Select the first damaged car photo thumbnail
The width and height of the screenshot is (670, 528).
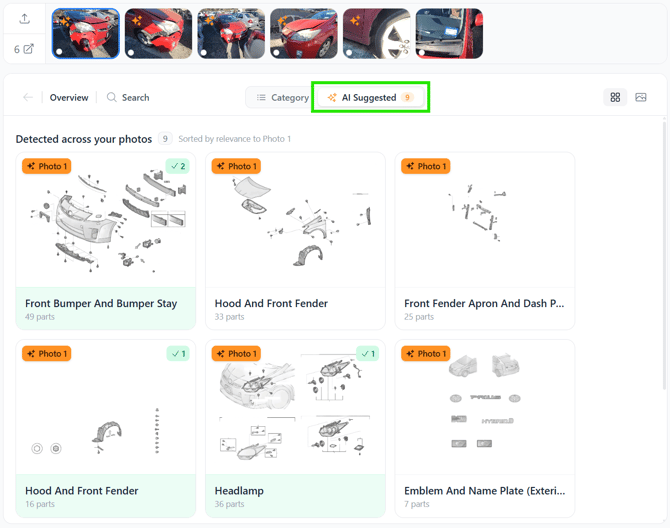(x=85, y=33)
